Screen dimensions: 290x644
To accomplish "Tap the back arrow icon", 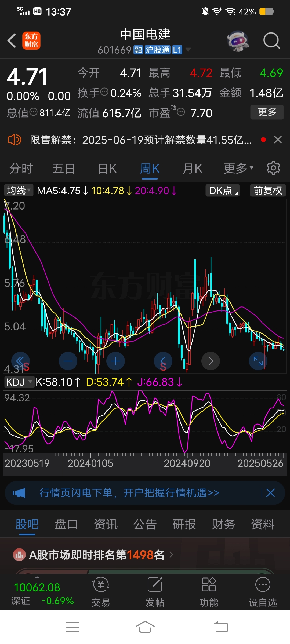I will (x=12, y=41).
